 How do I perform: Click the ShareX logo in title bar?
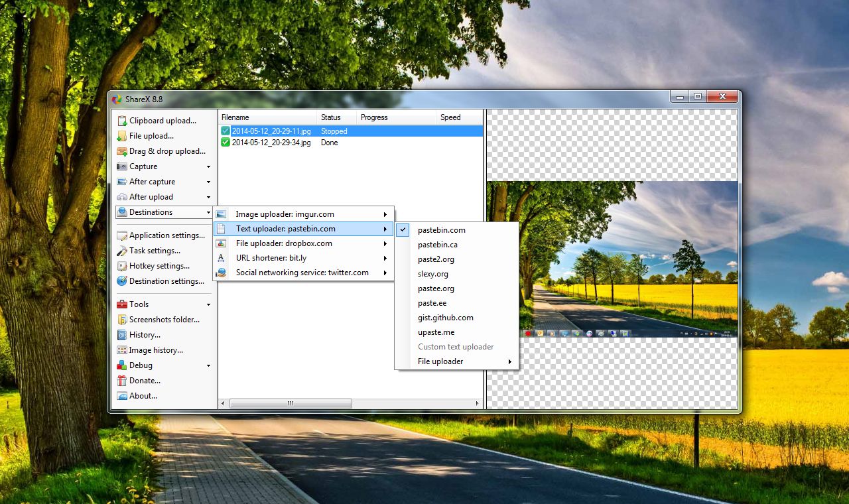pyautogui.click(x=117, y=99)
